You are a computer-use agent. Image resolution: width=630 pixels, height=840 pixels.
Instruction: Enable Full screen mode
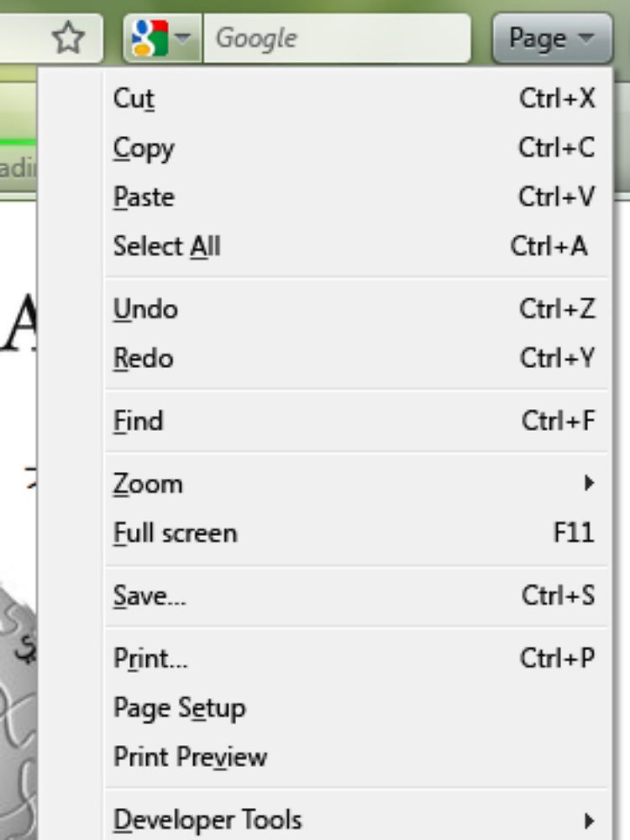point(175,533)
